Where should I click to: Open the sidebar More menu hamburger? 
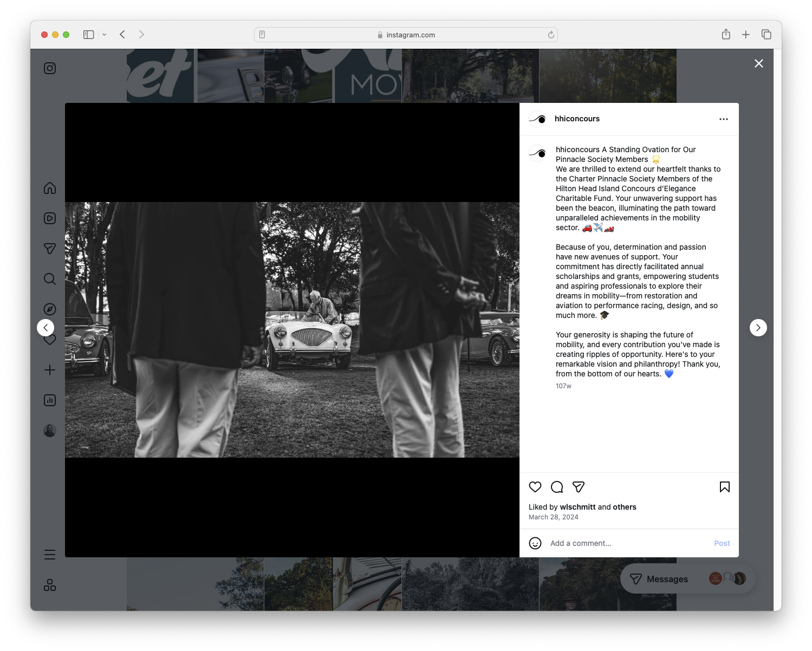coord(49,554)
